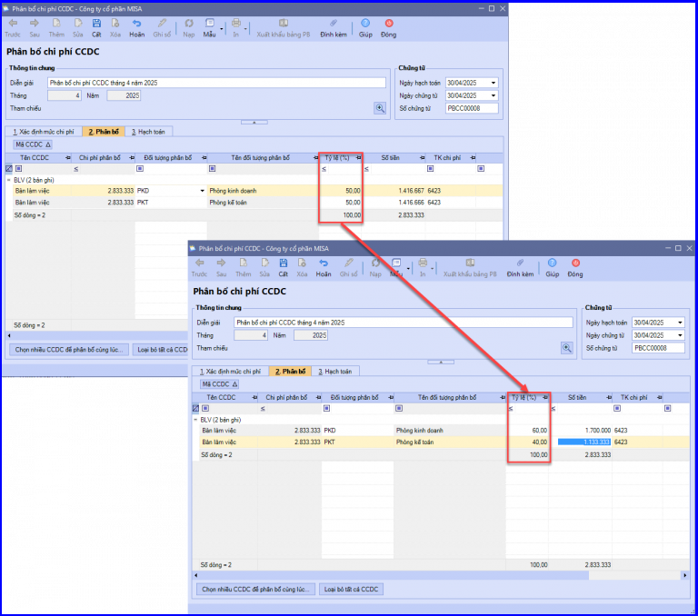Click Chọn nhiều CCDC để phân bổ cùng lúc button
The height and width of the screenshot is (616, 698).
255,589
